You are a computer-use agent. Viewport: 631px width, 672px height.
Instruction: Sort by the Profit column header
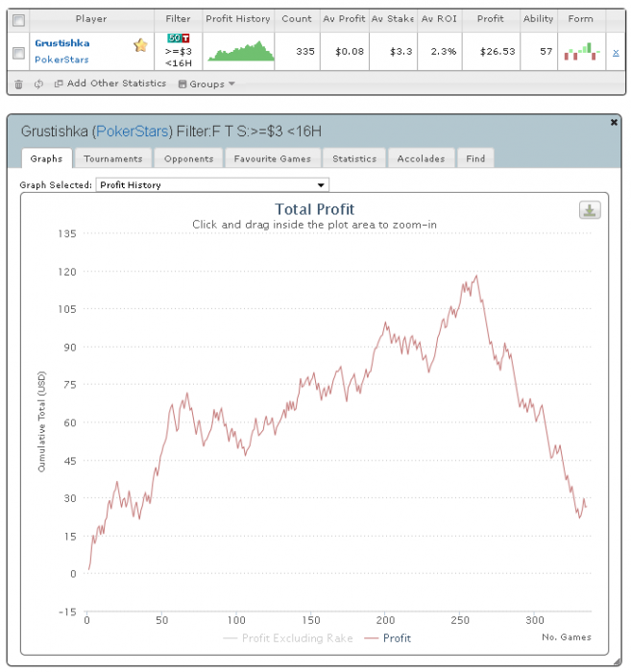click(x=491, y=19)
